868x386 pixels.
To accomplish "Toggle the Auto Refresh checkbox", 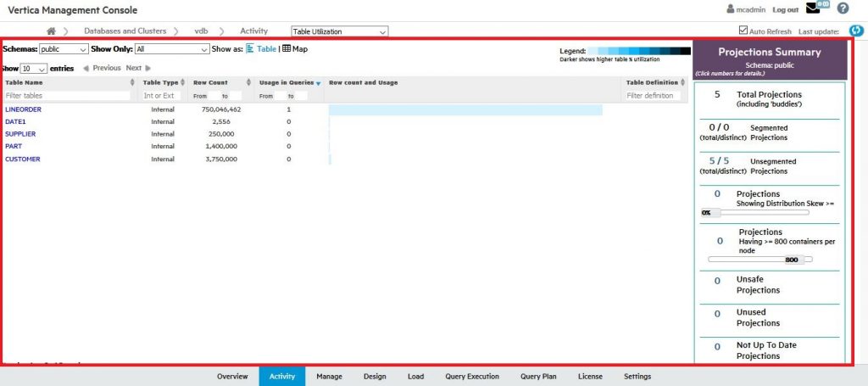I will point(743,31).
